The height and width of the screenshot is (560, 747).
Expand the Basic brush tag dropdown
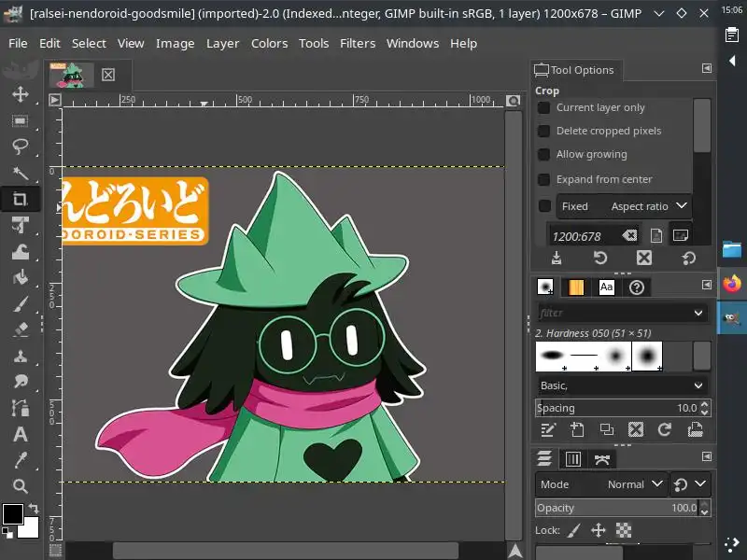tap(698, 385)
